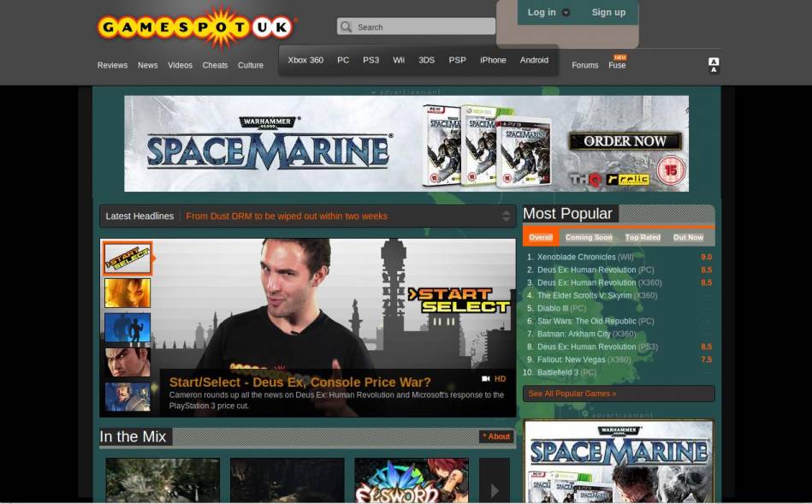
Task: Toggle the font size A/A icon
Action: 714,65
